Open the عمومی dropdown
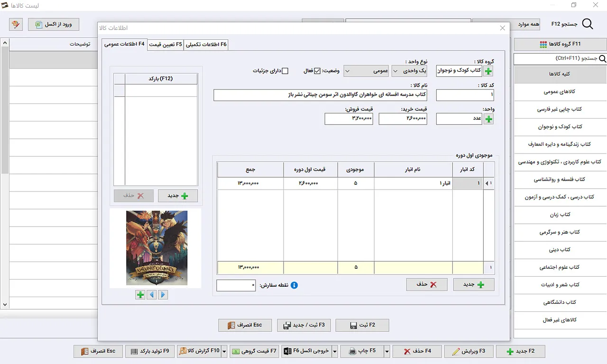Screen dimensions: 607x364 pyautogui.click(x=366, y=71)
